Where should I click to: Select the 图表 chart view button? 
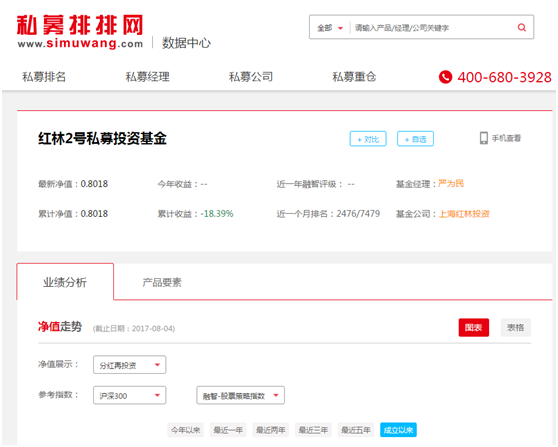coord(474,327)
